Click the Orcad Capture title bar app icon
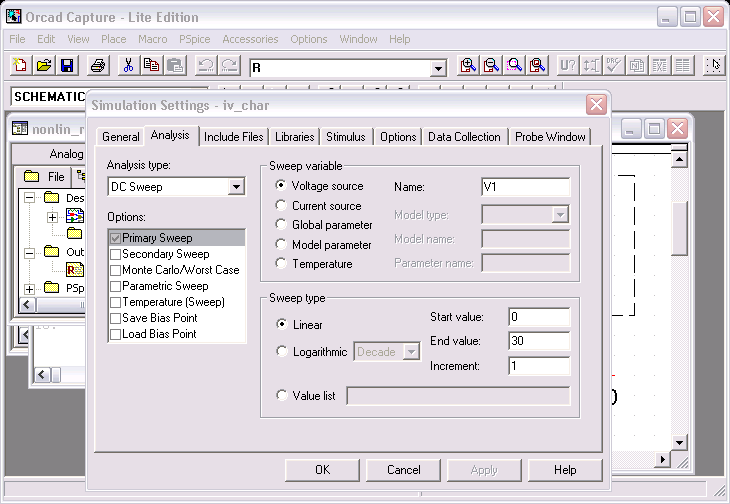 point(14,16)
